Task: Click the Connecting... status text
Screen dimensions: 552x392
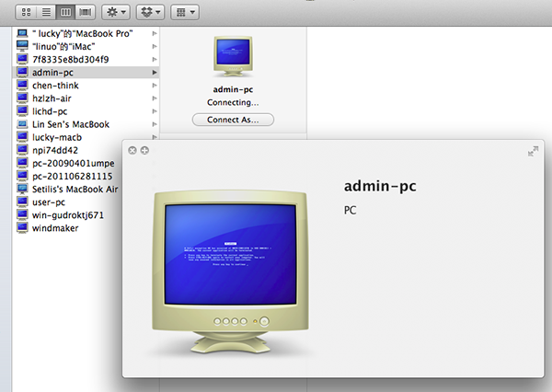Action: (233, 102)
